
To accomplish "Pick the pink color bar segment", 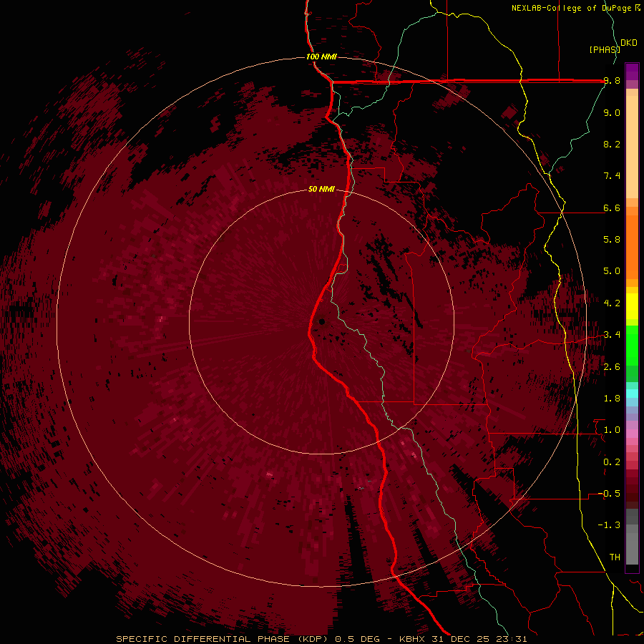I will pos(632,434).
